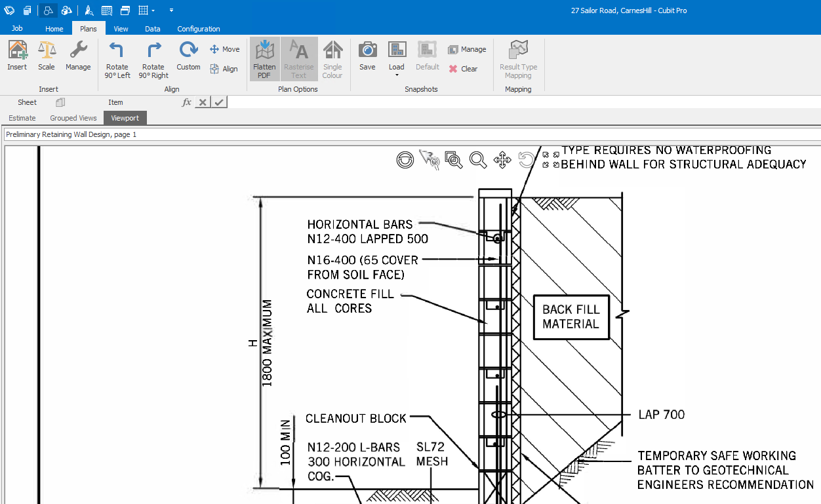The height and width of the screenshot is (504, 821).
Task: Toggle the Flatten PDF option
Action: coord(264,59)
